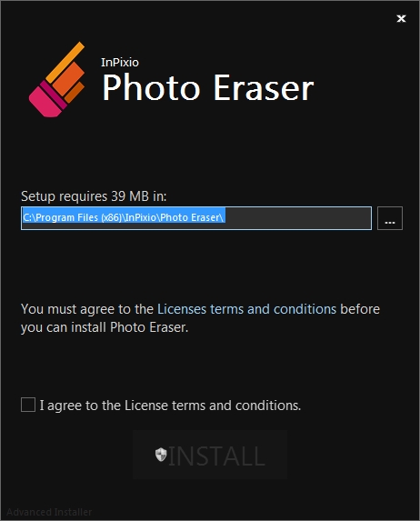This screenshot has width=420, height=521.
Task: Click the "You must agree to the" text
Action: (87, 309)
